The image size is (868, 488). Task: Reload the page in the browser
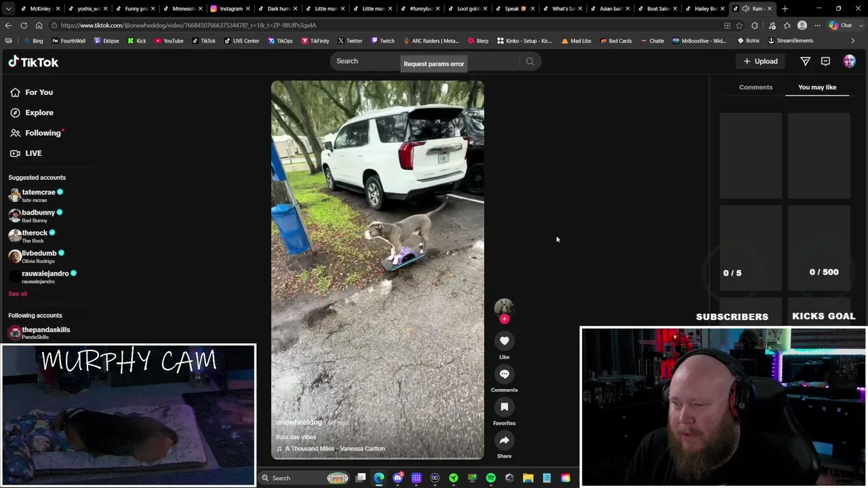[x=24, y=26]
